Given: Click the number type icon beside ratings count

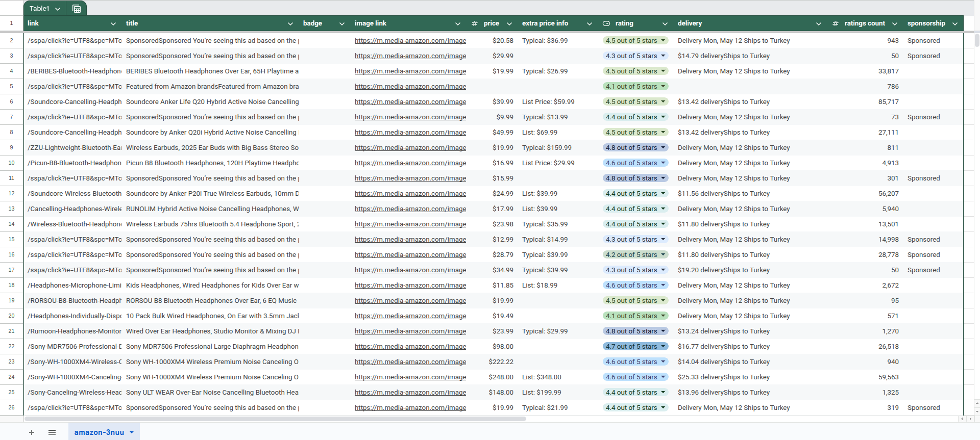Looking at the screenshot, I should [x=835, y=23].
